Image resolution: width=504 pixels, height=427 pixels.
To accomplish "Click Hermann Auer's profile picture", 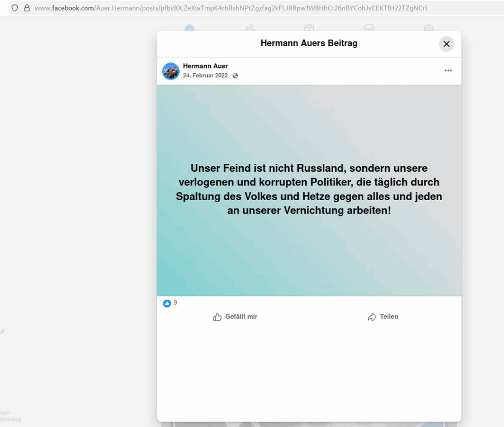I will pos(171,71).
